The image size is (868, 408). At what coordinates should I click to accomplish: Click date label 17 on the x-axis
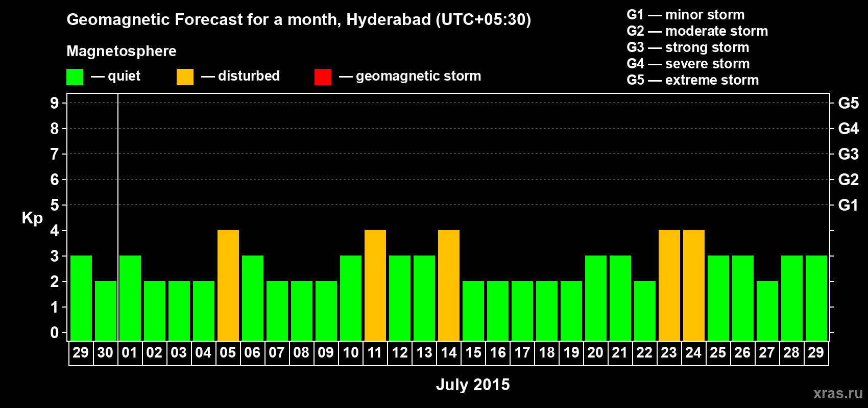522,353
